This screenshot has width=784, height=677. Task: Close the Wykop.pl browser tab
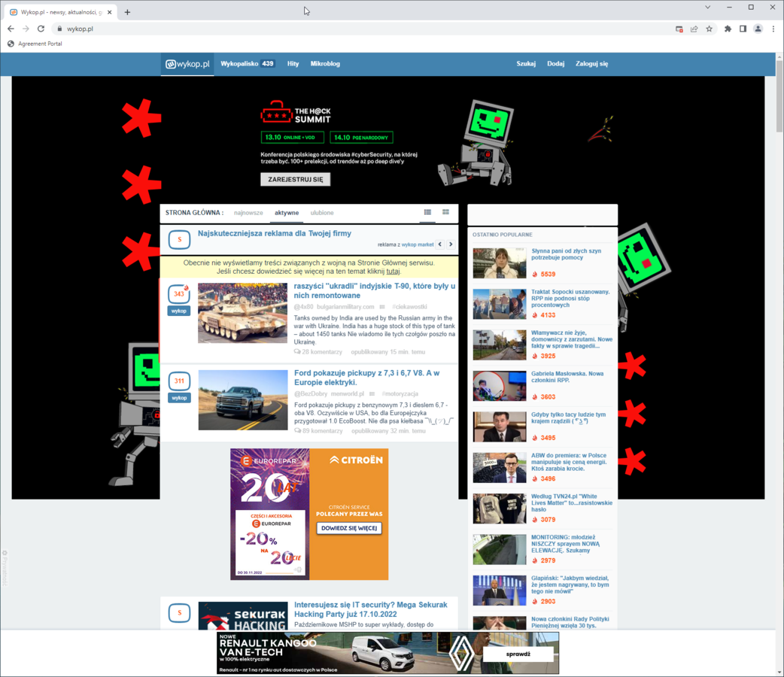click(x=110, y=12)
